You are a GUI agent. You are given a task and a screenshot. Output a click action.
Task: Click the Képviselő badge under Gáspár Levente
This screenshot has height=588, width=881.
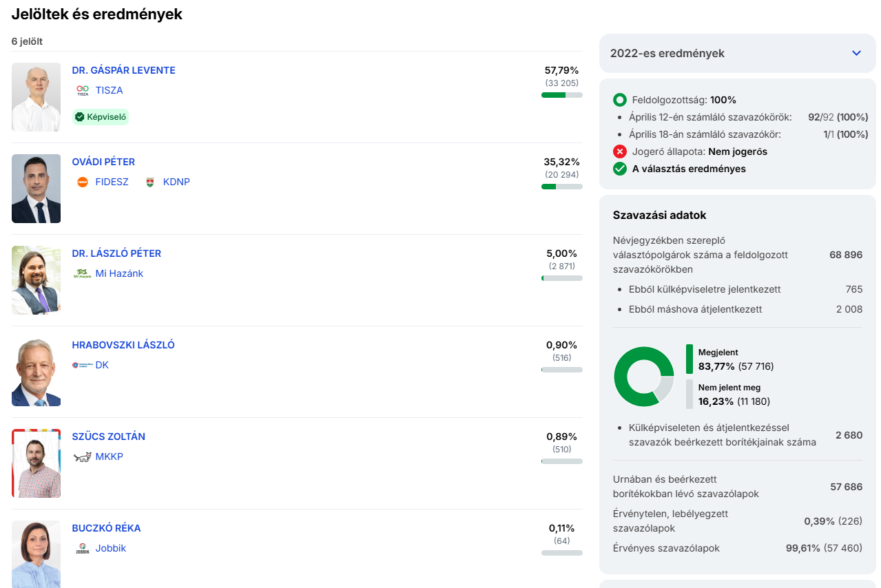click(101, 117)
